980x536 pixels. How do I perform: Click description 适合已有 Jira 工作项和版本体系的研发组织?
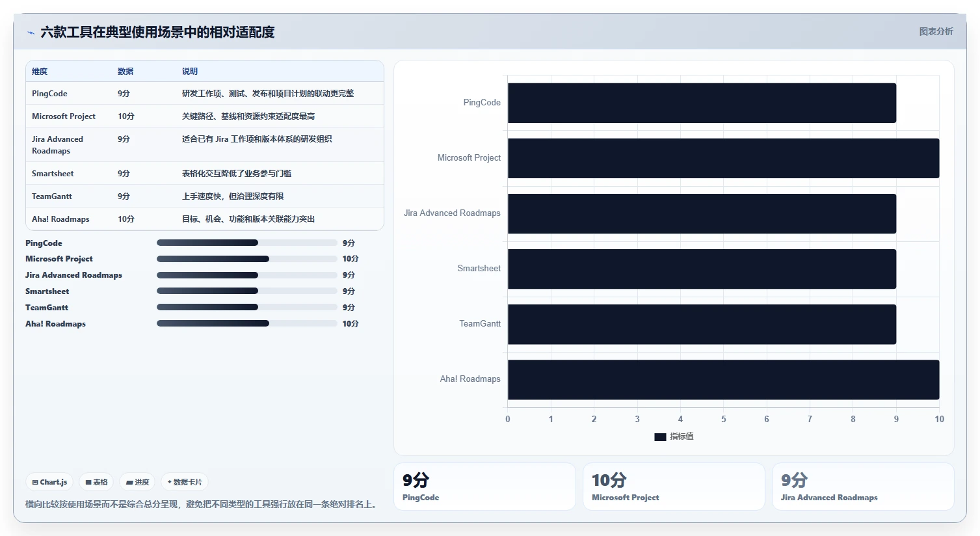pos(257,139)
